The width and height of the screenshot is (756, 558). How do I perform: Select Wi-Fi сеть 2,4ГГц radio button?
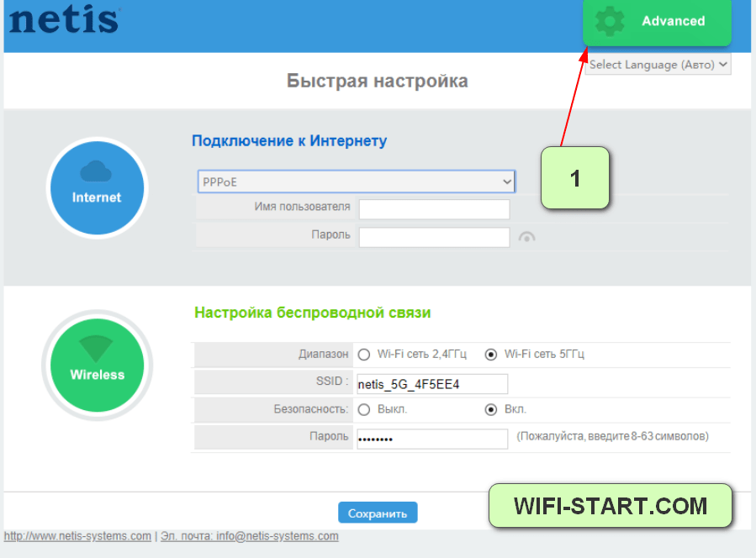pos(364,355)
